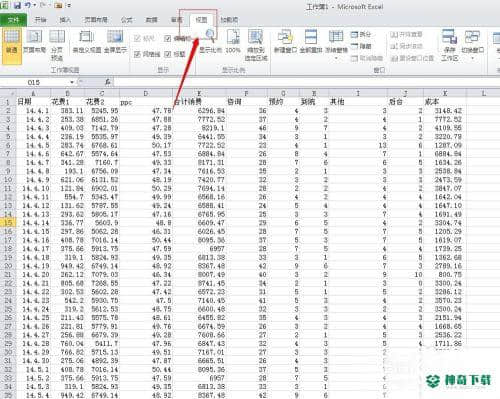Viewport: 500px width, 399px height.
Task: Open the Page Layout (页面布局) ribbon tab
Action: [96, 20]
